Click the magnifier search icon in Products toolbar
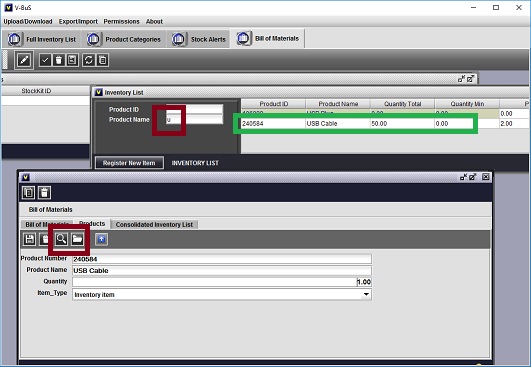531x367 pixels. click(x=61, y=239)
